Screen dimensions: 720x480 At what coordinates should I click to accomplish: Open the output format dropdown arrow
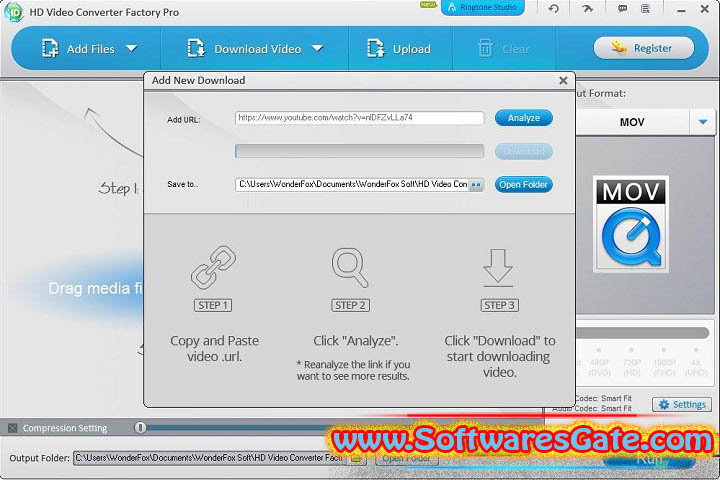(x=703, y=122)
